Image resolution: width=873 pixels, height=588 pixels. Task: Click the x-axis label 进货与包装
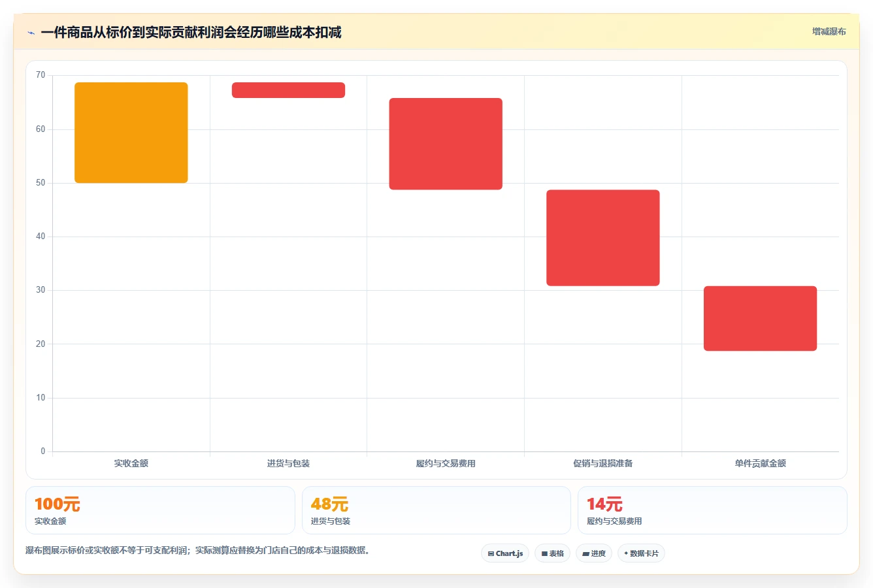288,463
